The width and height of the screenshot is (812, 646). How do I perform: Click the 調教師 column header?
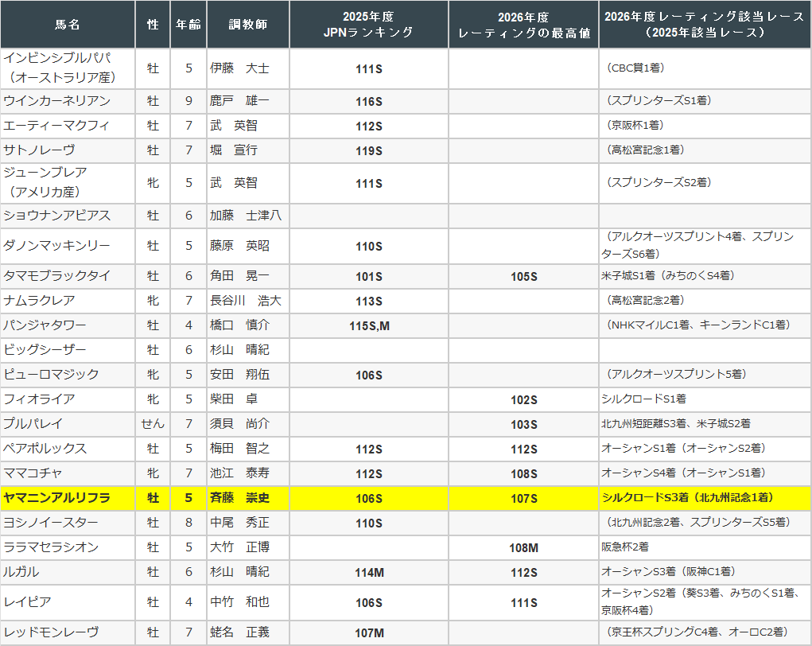(248, 25)
